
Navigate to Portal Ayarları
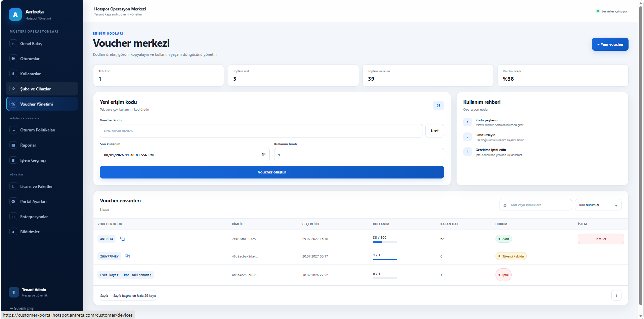point(42,202)
